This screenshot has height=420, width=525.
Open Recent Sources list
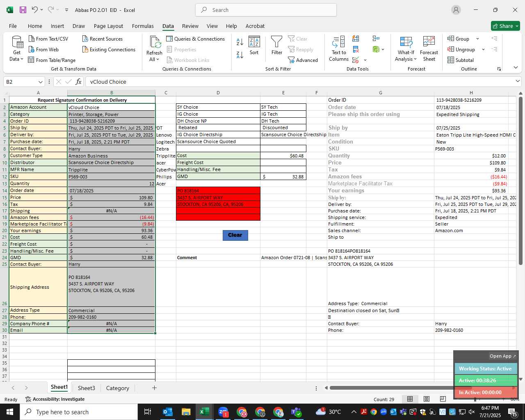click(x=102, y=39)
